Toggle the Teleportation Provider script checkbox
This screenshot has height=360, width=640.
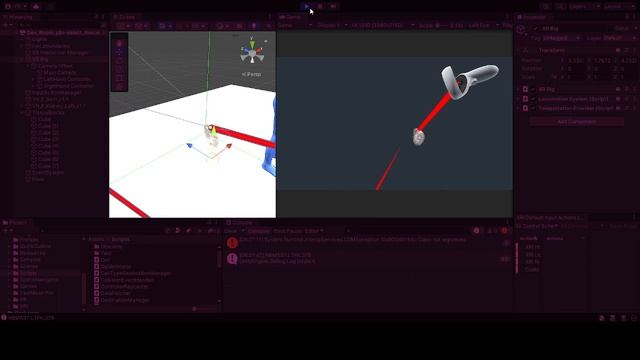(x=533, y=108)
